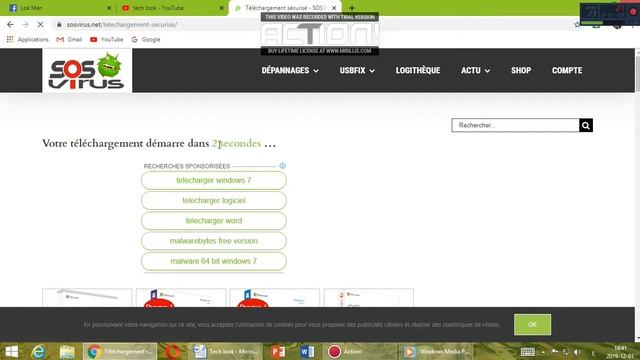The height and width of the screenshot is (360, 640).
Task: Open a new browser tab
Action: [352, 8]
